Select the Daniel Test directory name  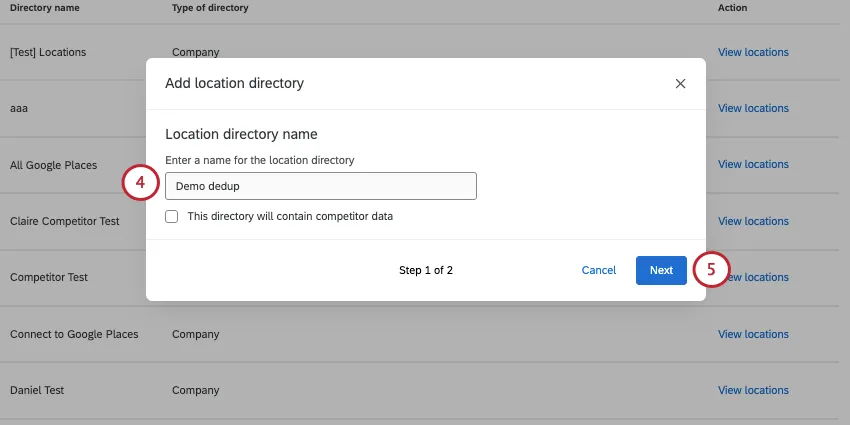pyautogui.click(x=37, y=390)
